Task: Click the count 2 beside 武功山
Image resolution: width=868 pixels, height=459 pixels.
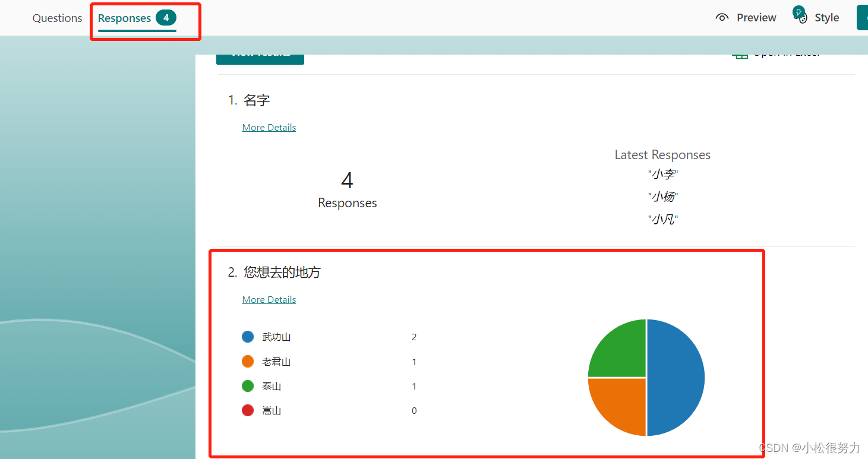Action: pos(414,337)
